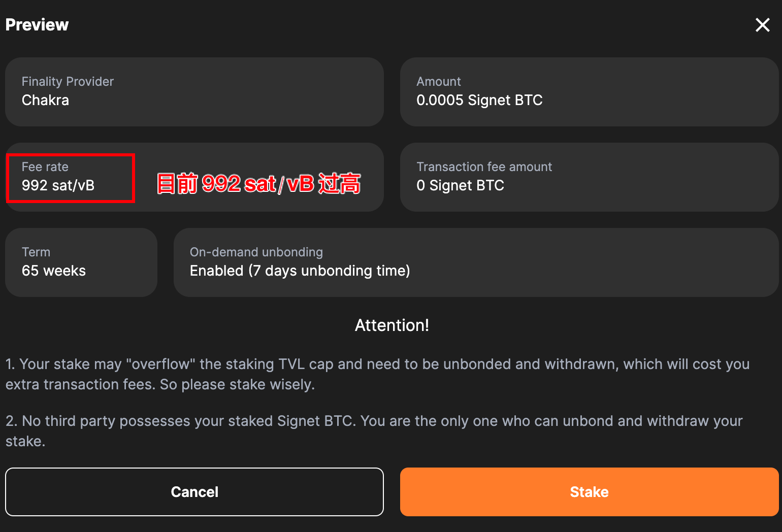Click the Chakra provider name
Screen dimensions: 782x532
[x=45, y=100]
